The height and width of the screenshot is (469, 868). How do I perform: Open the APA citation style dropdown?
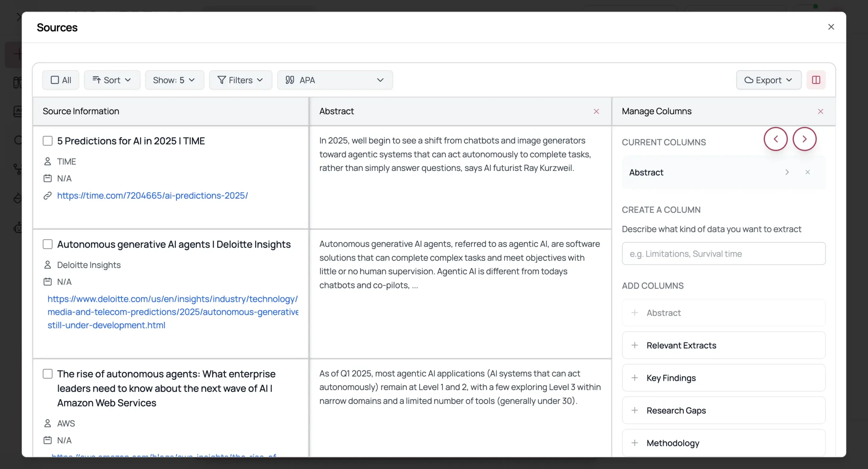point(335,80)
